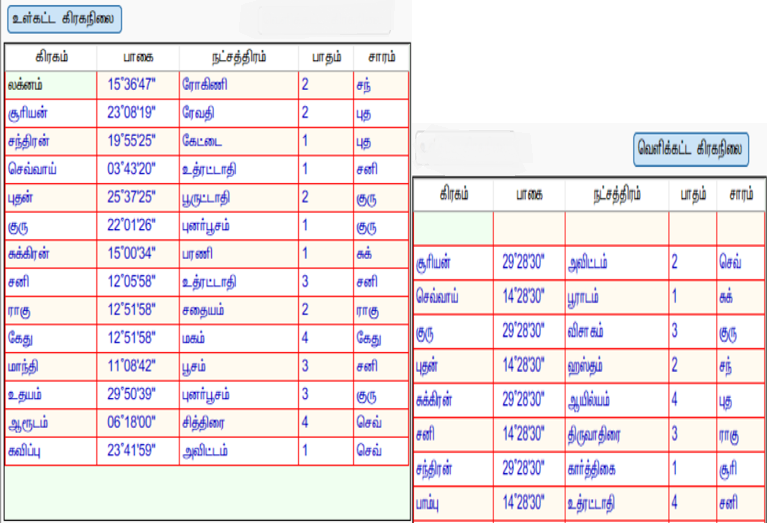Choose the உதயம் row name cell
Screen dimensions: 770x525
click(51, 395)
